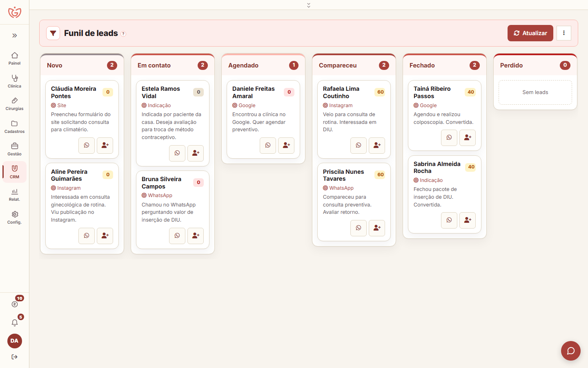Open notifications bell with 5 badge
This screenshot has width=588, height=368.
coord(15,323)
